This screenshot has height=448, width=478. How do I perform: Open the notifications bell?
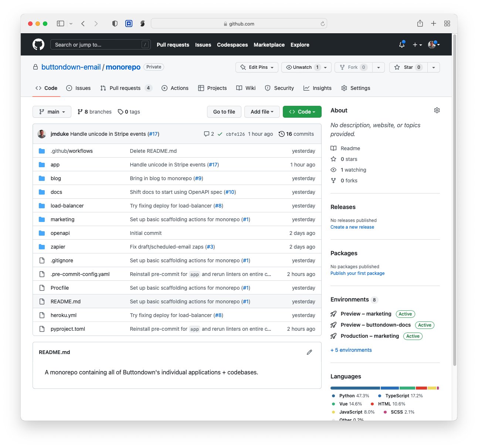[x=402, y=45]
